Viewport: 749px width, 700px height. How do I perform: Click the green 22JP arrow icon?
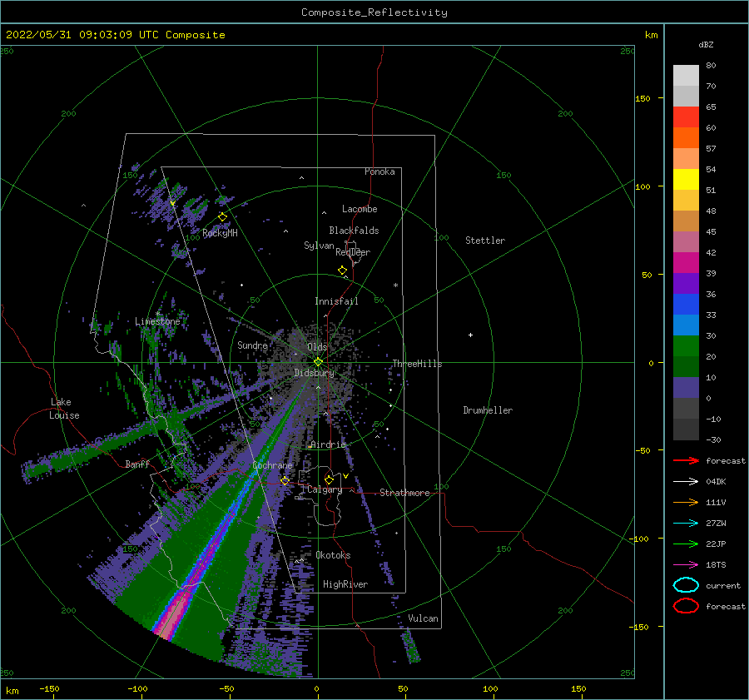coord(686,544)
